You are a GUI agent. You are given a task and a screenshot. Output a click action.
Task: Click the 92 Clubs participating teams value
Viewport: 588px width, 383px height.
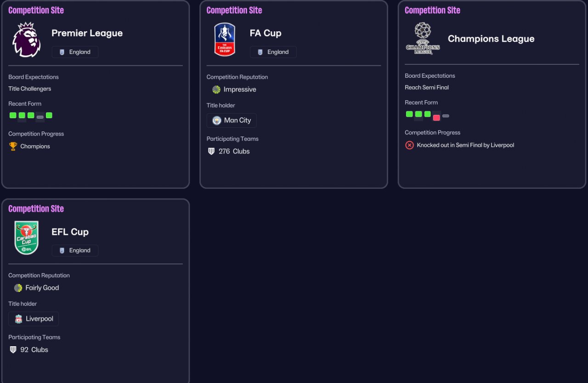point(34,350)
